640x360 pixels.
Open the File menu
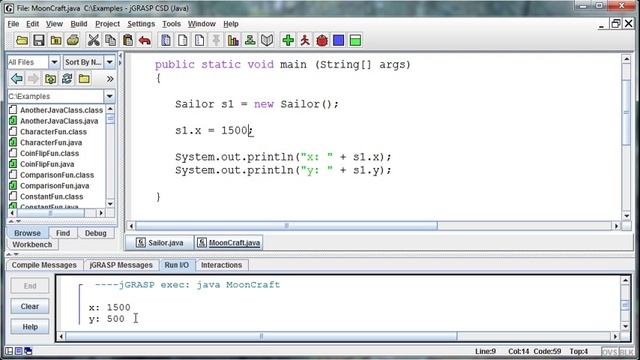tap(13, 24)
